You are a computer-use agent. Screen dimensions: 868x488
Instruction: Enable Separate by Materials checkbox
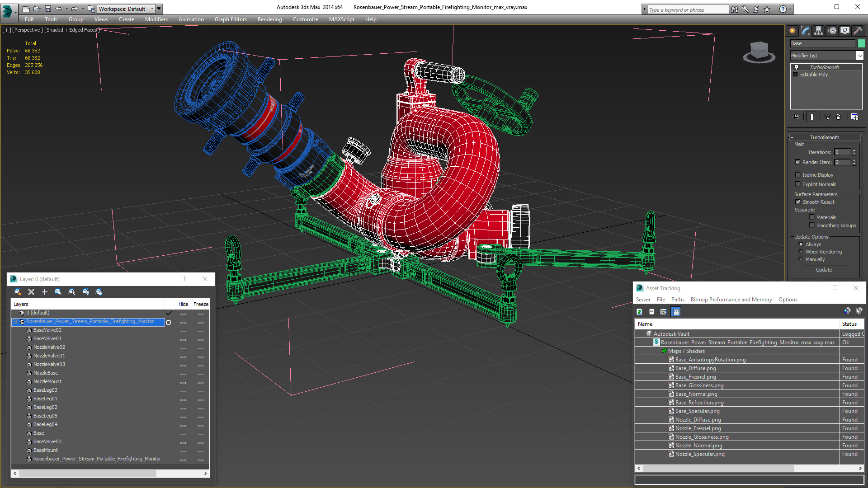[811, 217]
